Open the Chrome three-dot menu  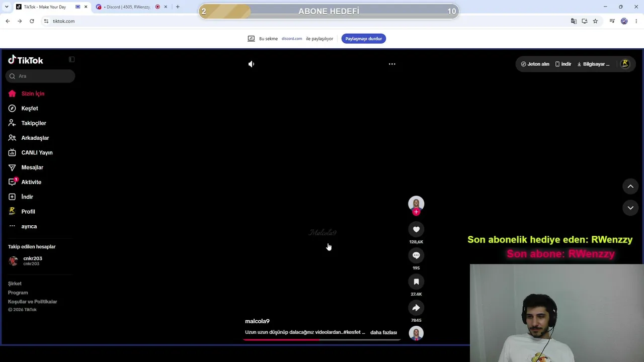click(636, 21)
